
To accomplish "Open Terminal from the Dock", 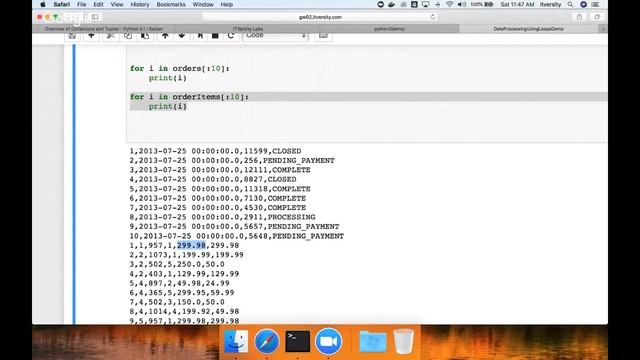I will [298, 341].
